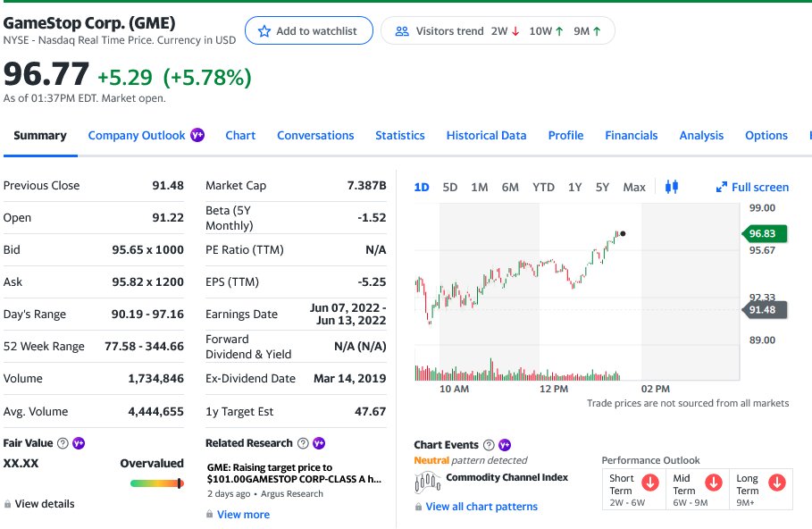Click the 10W green up arrow
This screenshot has width=812, height=529.
point(559,31)
